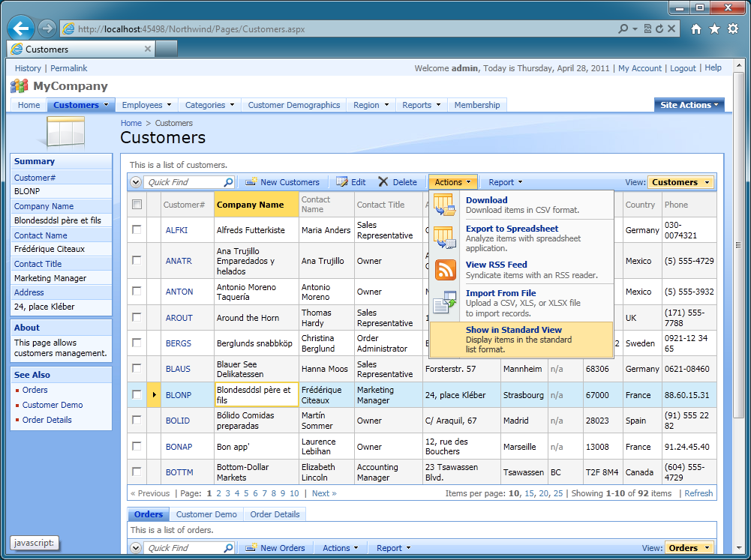Click the Import From File icon
Viewport: 751px width, 560px height.
445,303
